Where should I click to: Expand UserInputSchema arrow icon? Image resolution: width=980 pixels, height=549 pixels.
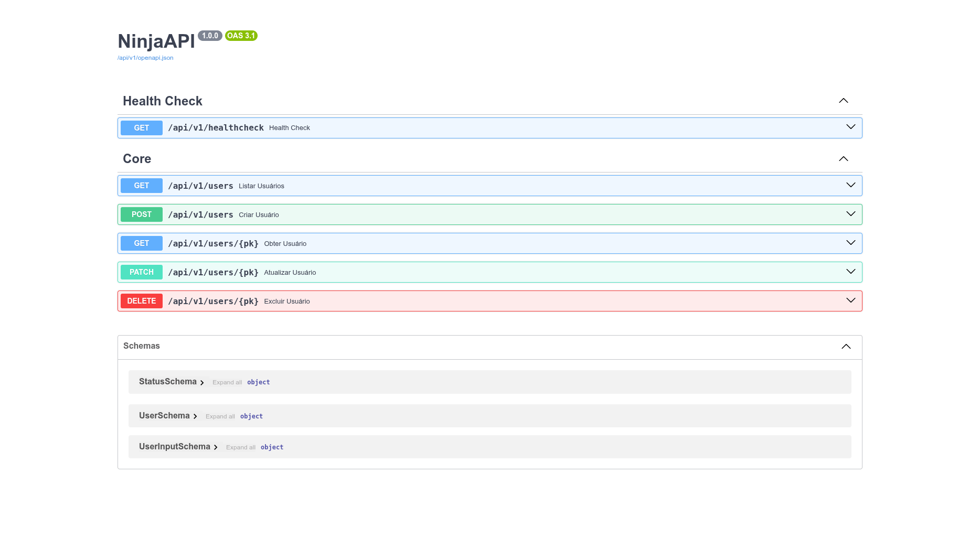point(216,447)
